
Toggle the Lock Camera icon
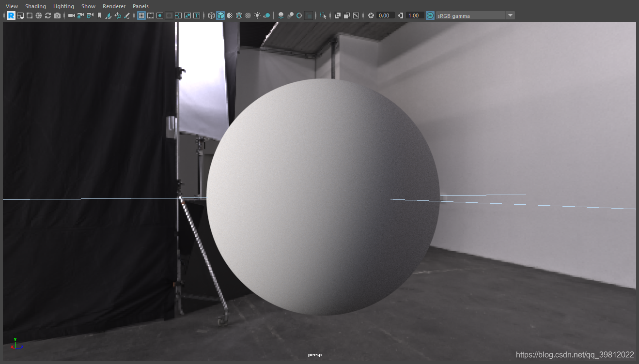pos(81,15)
